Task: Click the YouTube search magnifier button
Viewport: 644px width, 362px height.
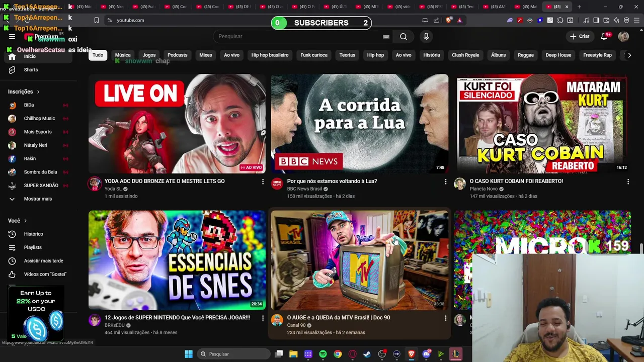Action: [404, 36]
